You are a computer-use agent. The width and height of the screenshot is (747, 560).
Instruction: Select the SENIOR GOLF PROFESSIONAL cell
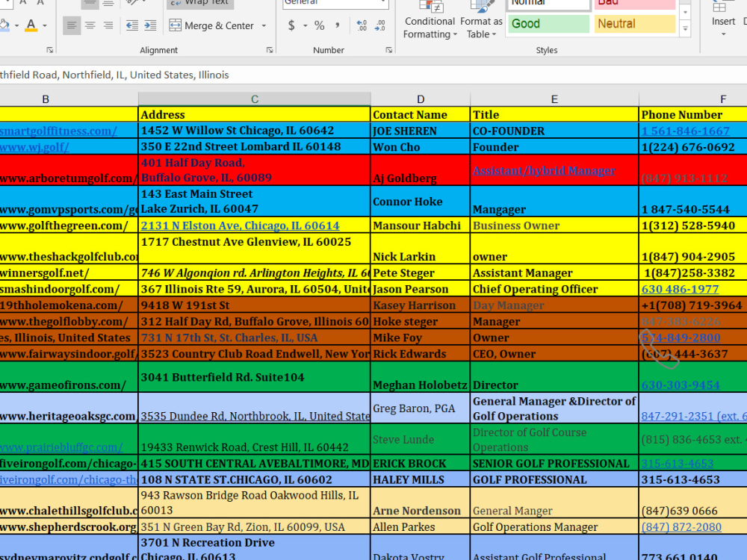click(x=554, y=464)
